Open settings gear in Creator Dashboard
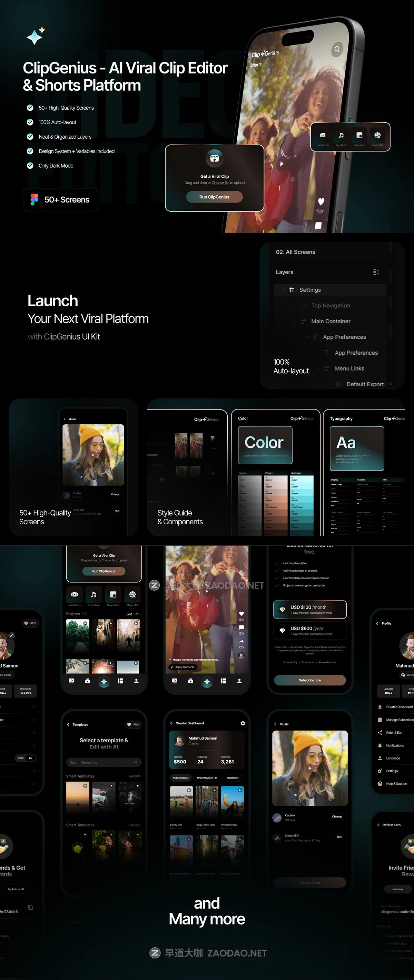This screenshot has height=980, width=414. [243, 723]
